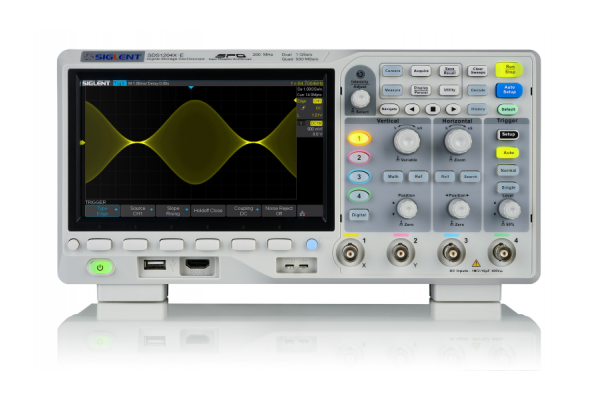600x400 pixels.
Task: Click the Horizontal Position knob
Action: point(458,209)
